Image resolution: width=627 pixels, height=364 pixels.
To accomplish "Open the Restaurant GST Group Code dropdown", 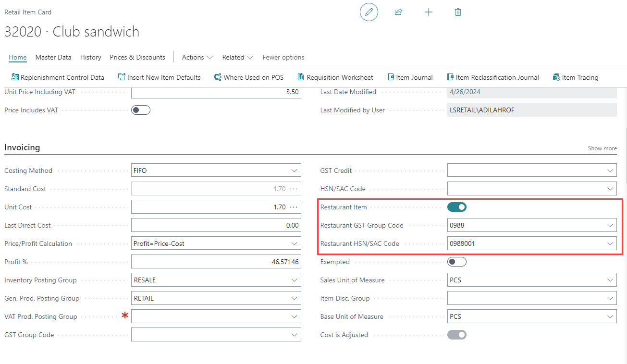I will (610, 225).
